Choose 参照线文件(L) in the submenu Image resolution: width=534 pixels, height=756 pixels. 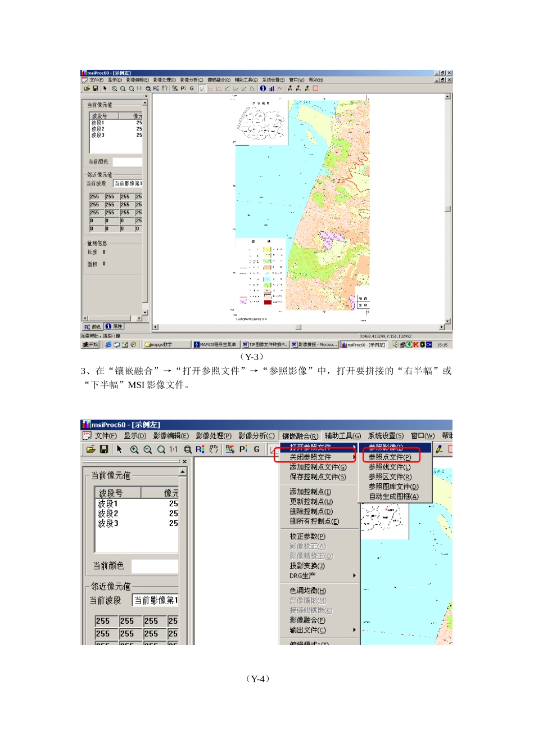pos(396,467)
